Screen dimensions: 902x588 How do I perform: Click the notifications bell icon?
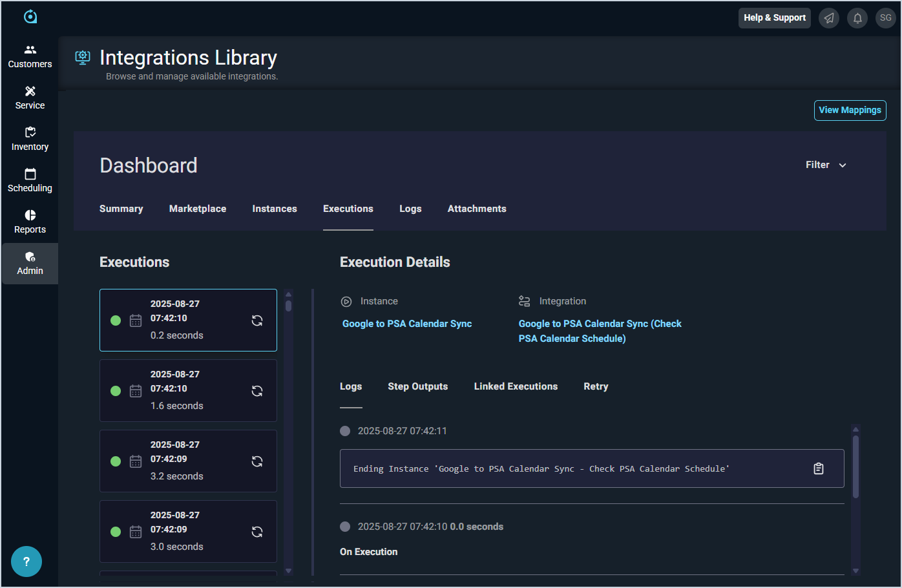coord(857,18)
